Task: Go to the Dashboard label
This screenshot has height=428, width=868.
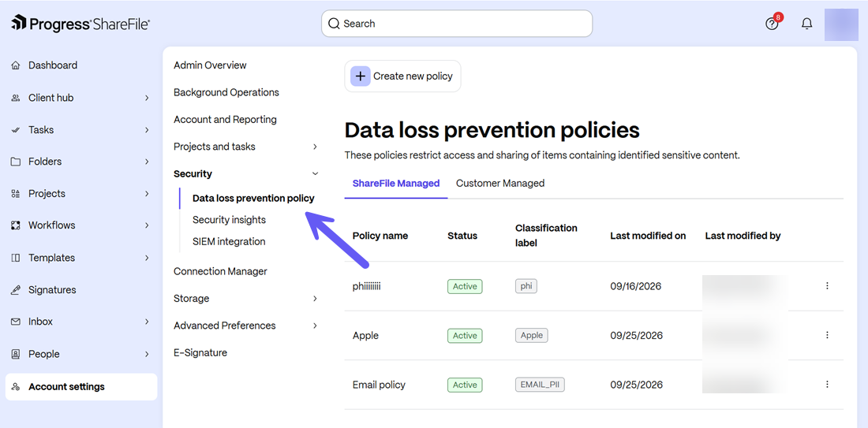Action: coord(53,65)
